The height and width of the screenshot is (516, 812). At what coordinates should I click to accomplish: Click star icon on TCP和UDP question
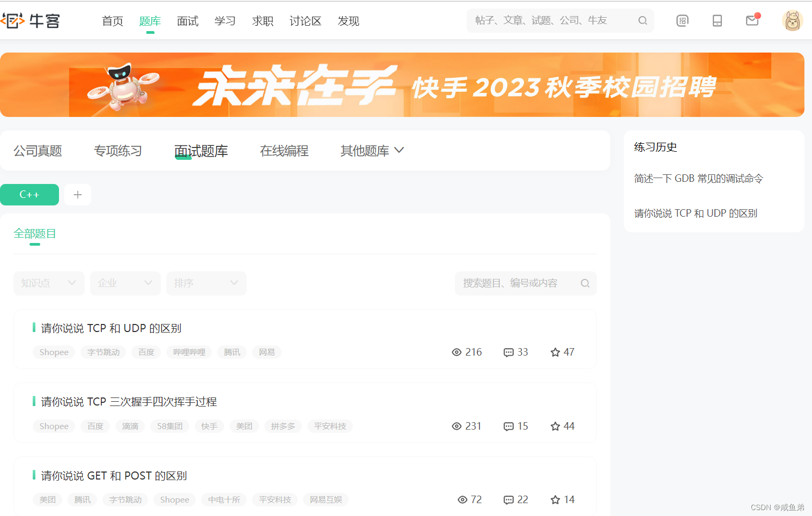point(555,352)
